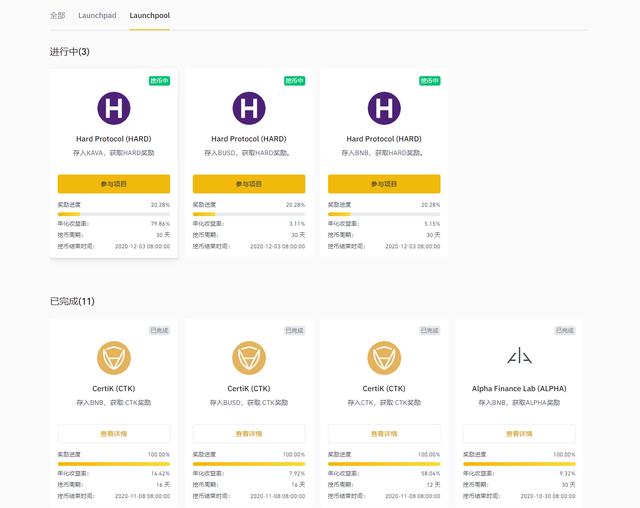Click the 2020-10-30 08:00:00 end time
The image size is (640, 508).
coord(548,496)
